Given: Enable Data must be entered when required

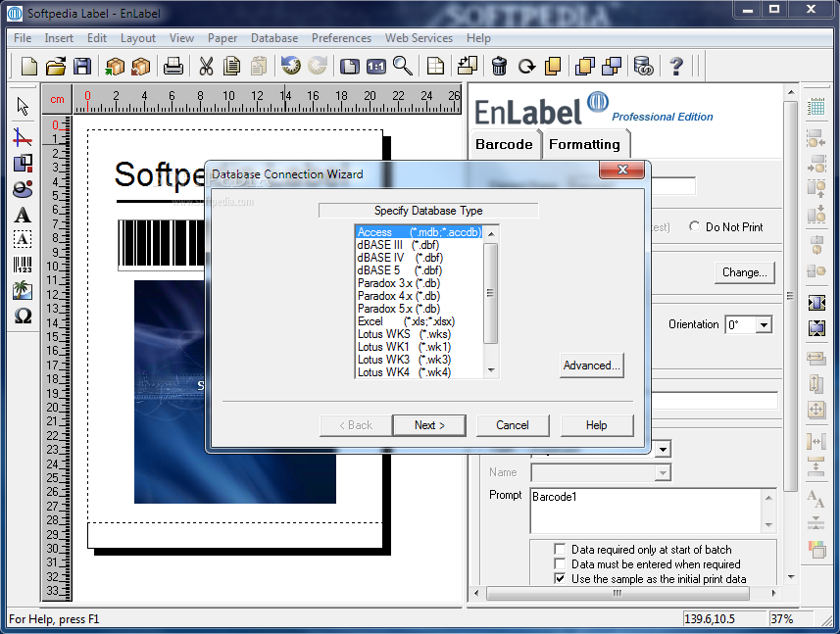Looking at the screenshot, I should coord(560,563).
